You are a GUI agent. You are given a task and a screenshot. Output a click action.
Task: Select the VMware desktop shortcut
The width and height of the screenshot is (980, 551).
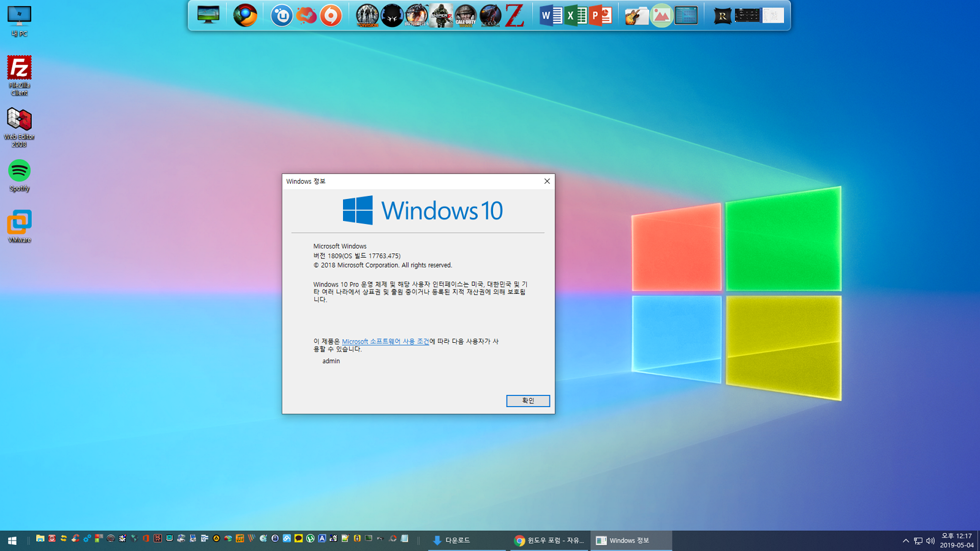(19, 227)
